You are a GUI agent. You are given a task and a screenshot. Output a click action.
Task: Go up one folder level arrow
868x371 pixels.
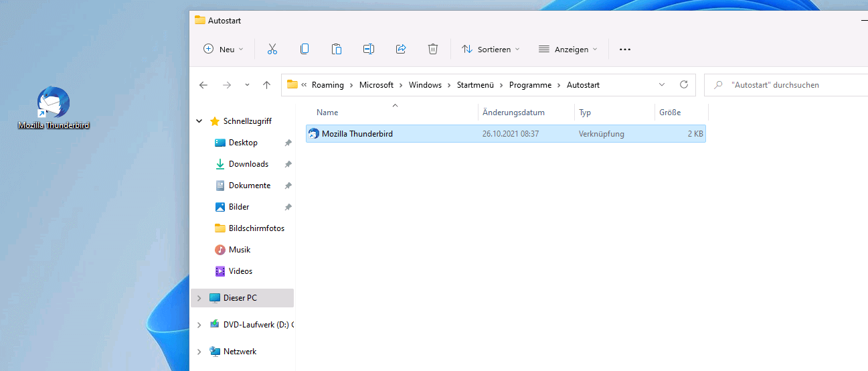(x=267, y=85)
